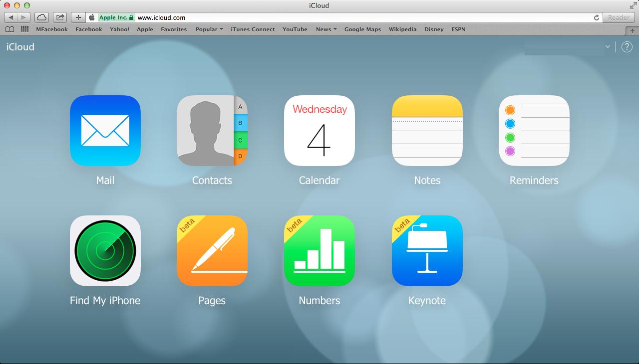Click the Safari forward arrow
The height and width of the screenshot is (364, 639).
pos(23,17)
